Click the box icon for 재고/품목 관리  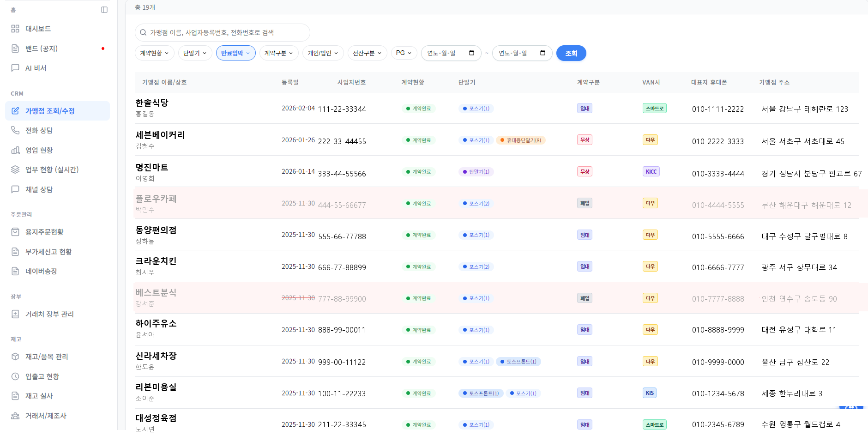tap(15, 357)
